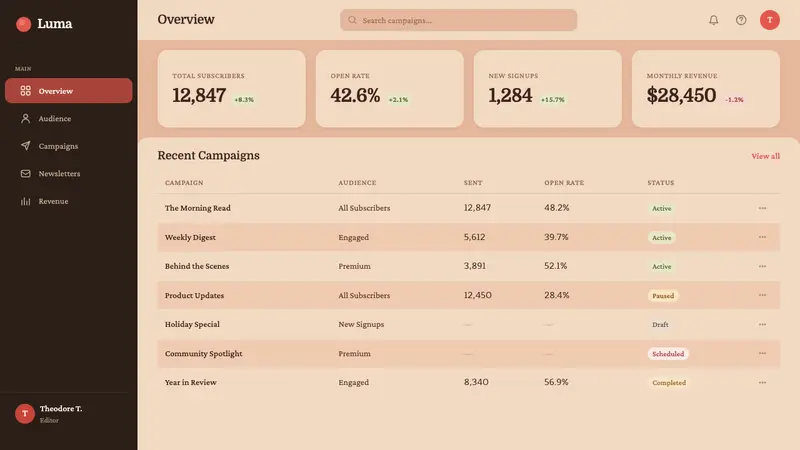Open notifications bell icon
This screenshot has height=450, width=800.
tap(713, 20)
